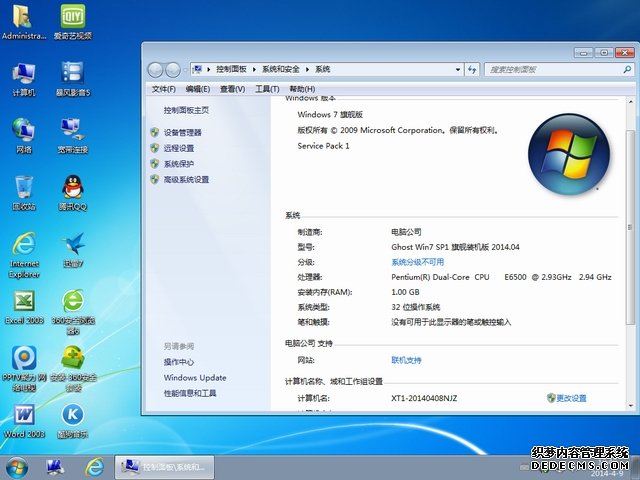Expand the arrow after 系统和安全 breadcrumb
Viewport: 640px width, 480px height.
(x=307, y=69)
